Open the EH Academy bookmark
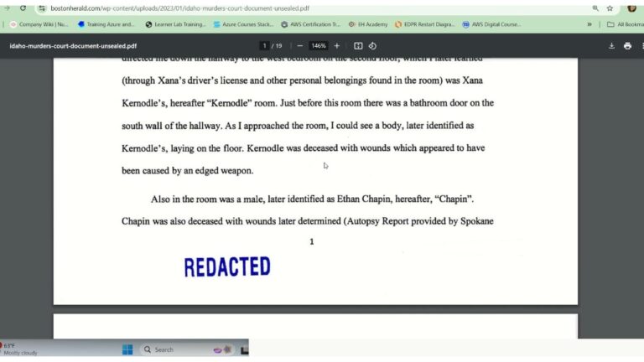Image resolution: width=644 pixels, height=362 pixels. click(368, 24)
